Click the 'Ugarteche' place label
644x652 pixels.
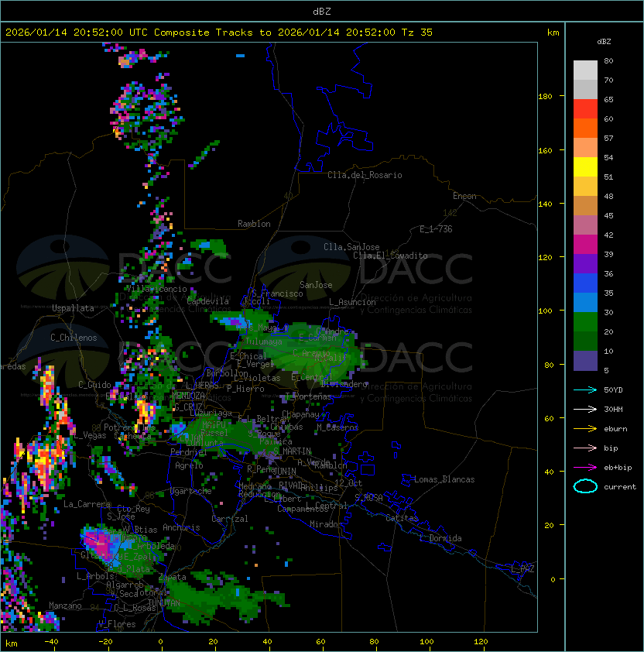click(x=191, y=491)
